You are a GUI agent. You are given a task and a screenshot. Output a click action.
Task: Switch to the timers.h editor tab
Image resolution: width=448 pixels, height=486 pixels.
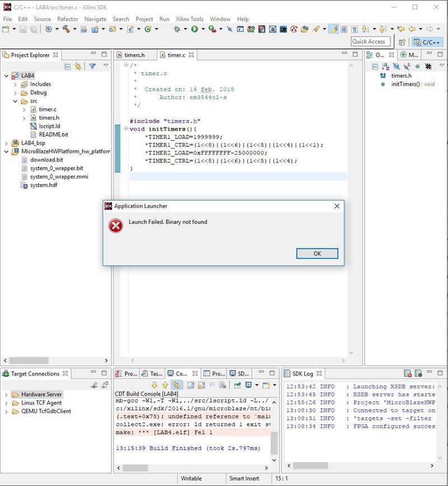pyautogui.click(x=133, y=55)
